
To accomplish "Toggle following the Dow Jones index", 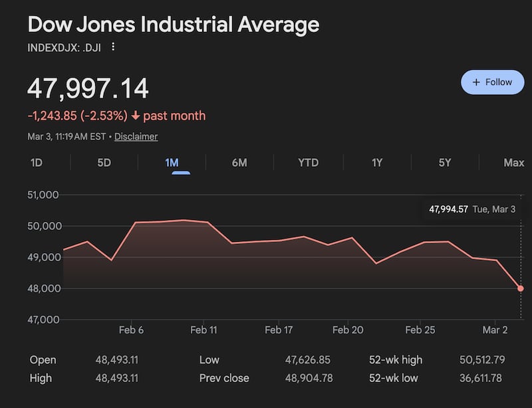I will pos(492,82).
